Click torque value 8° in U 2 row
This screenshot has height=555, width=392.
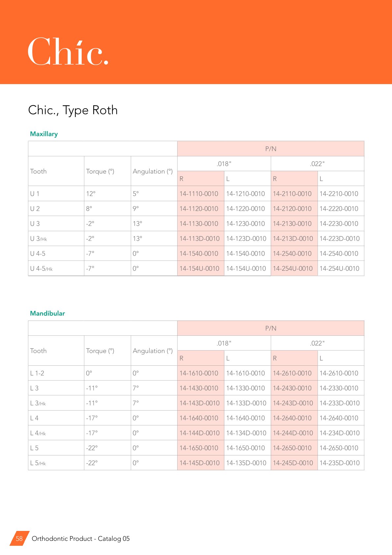pyautogui.click(x=89, y=209)
